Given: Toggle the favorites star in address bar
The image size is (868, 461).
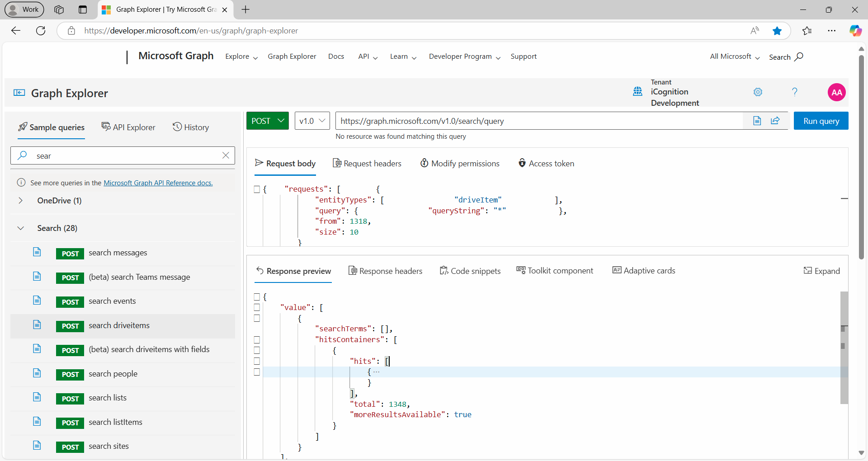Looking at the screenshot, I should tap(777, 31).
